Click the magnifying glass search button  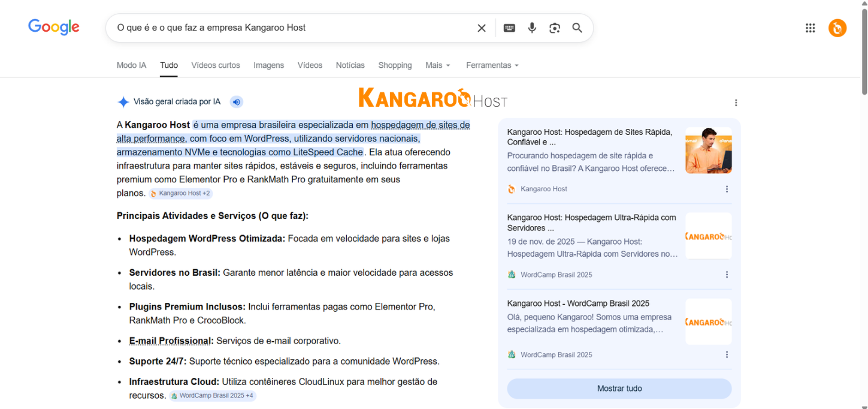click(577, 28)
